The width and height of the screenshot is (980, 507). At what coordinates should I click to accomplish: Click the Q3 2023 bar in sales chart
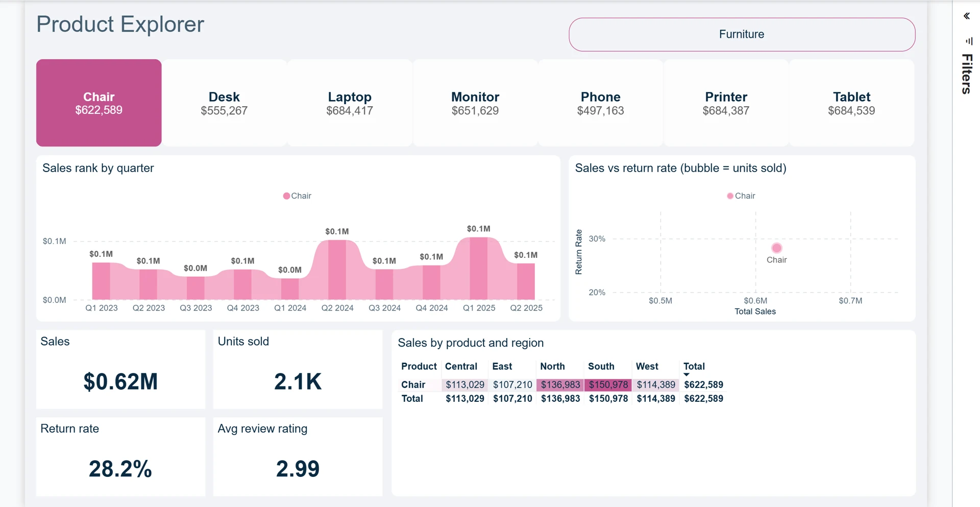[195, 288]
